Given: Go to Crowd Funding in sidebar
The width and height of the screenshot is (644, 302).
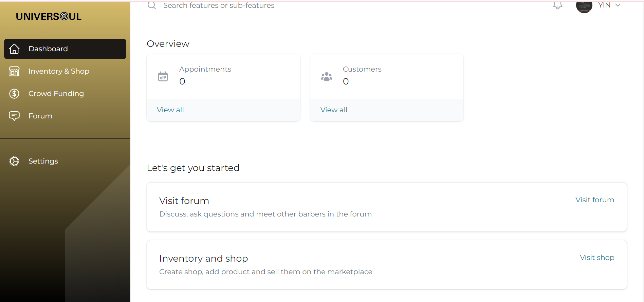Looking at the screenshot, I should [x=56, y=94].
